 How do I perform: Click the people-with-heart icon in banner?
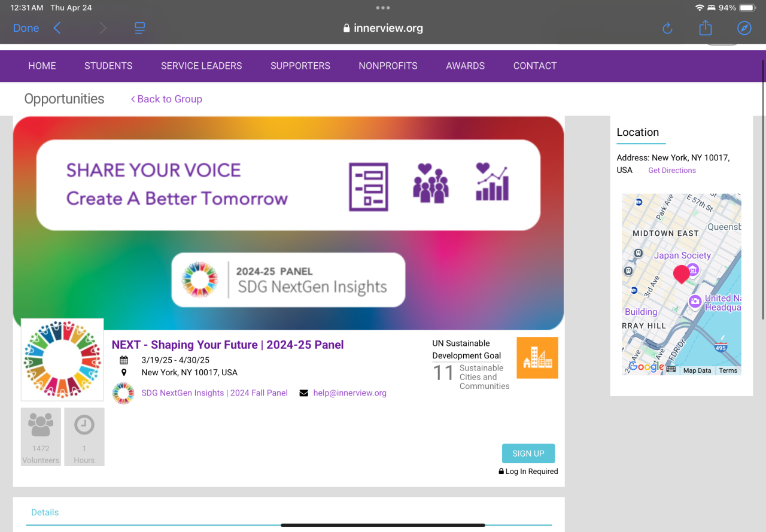431,183
